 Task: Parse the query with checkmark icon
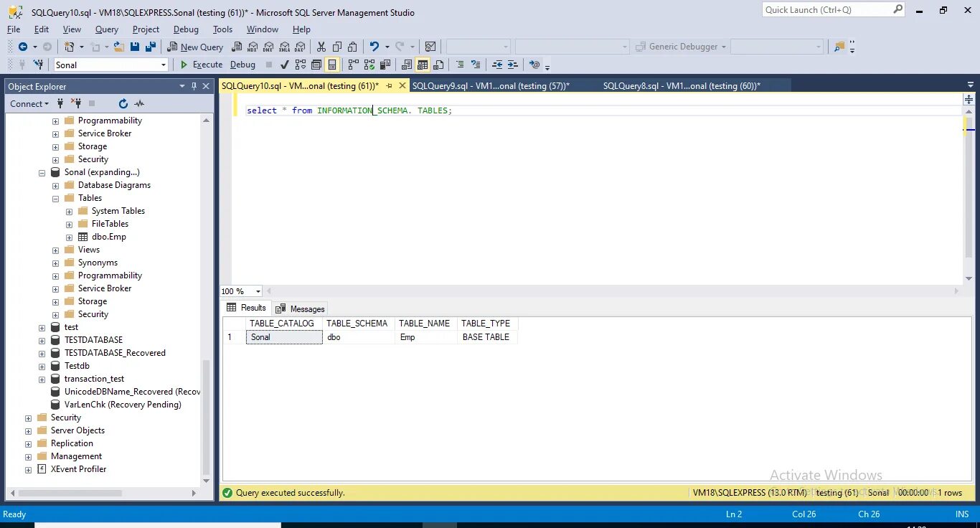284,65
